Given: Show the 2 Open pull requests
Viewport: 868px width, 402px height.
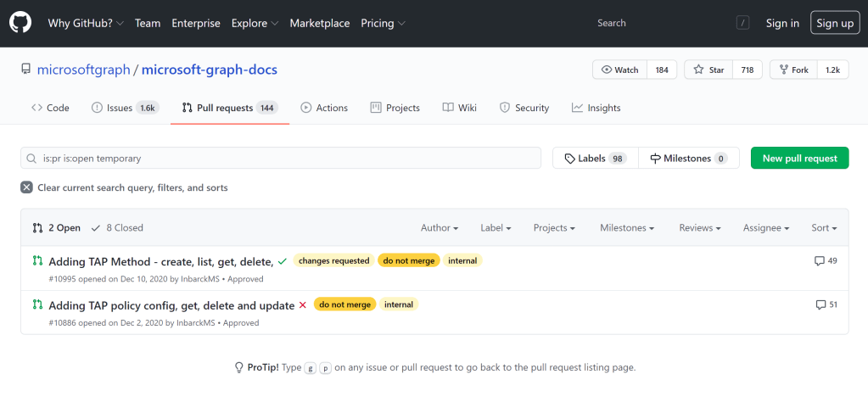Looking at the screenshot, I should (x=57, y=227).
